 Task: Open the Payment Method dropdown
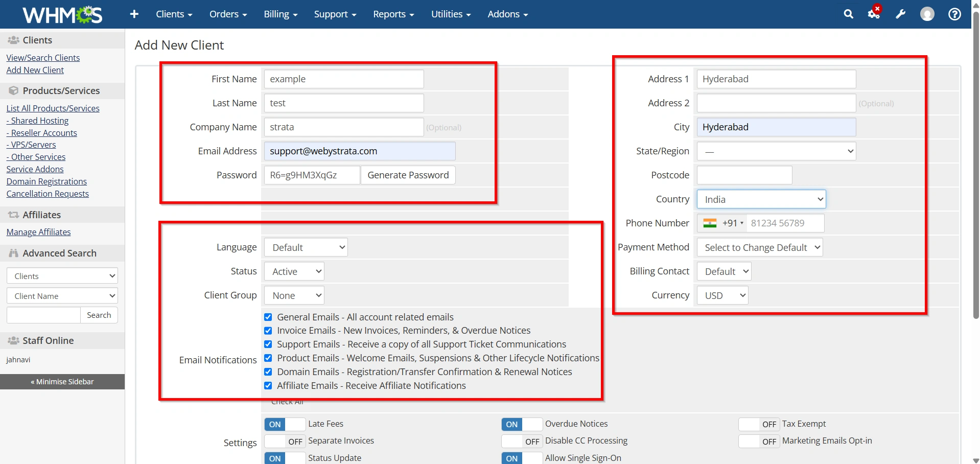[x=760, y=247]
